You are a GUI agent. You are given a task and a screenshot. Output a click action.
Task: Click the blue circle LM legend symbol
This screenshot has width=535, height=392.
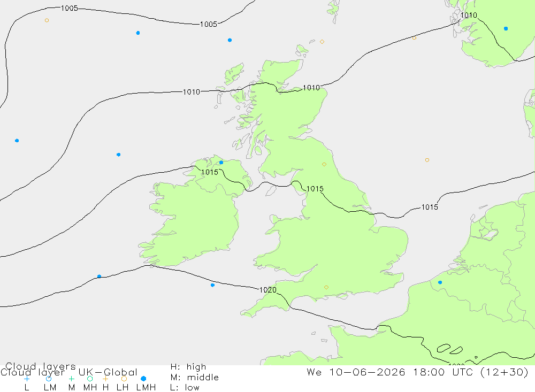point(49,379)
